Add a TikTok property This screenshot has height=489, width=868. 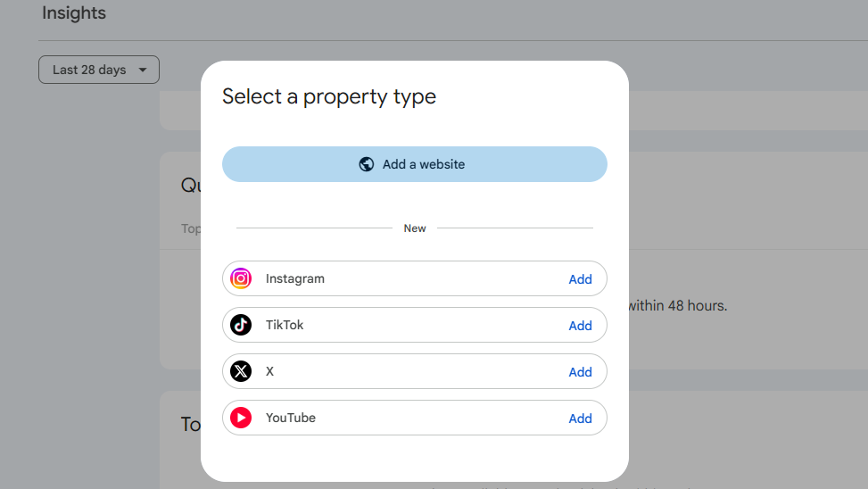coord(580,326)
